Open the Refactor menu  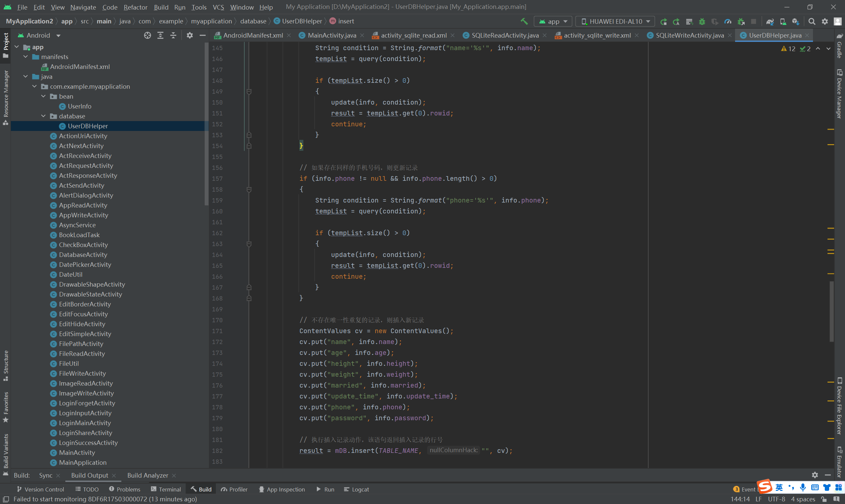[x=135, y=7]
